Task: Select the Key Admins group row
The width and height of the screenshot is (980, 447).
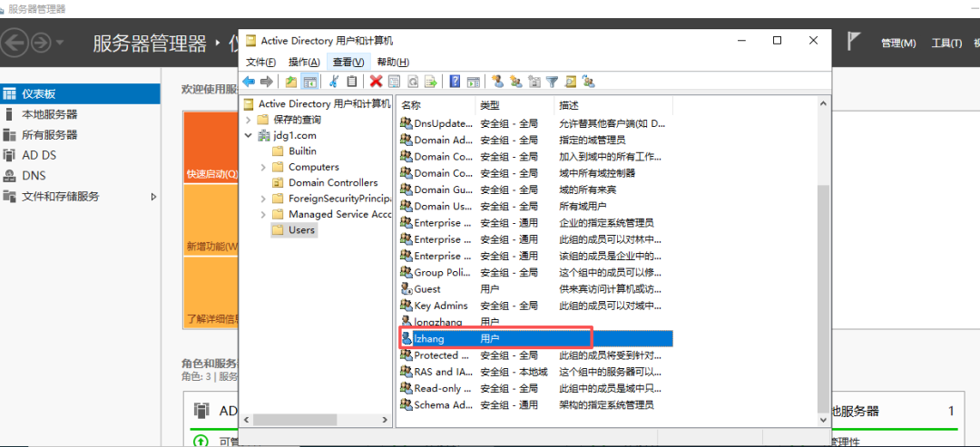Action: coord(535,306)
